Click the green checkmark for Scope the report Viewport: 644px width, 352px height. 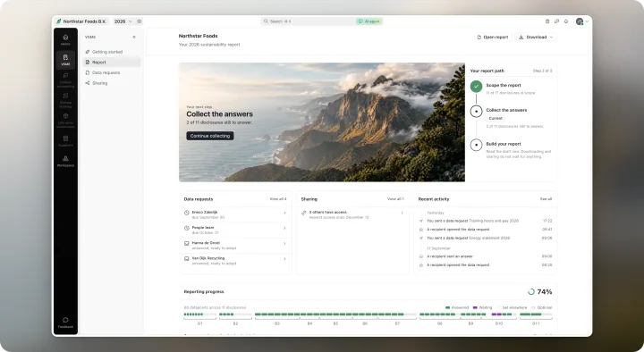pos(476,86)
